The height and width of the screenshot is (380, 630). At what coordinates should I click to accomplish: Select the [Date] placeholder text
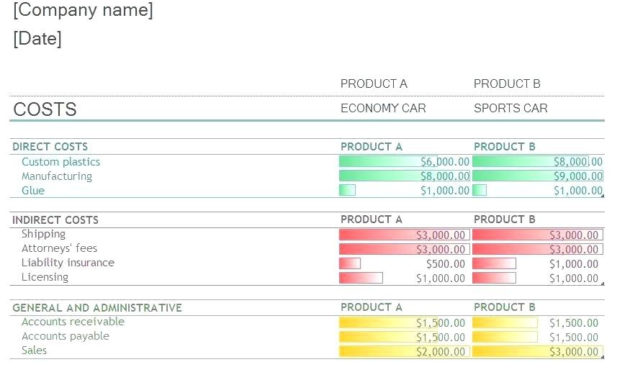(37, 39)
